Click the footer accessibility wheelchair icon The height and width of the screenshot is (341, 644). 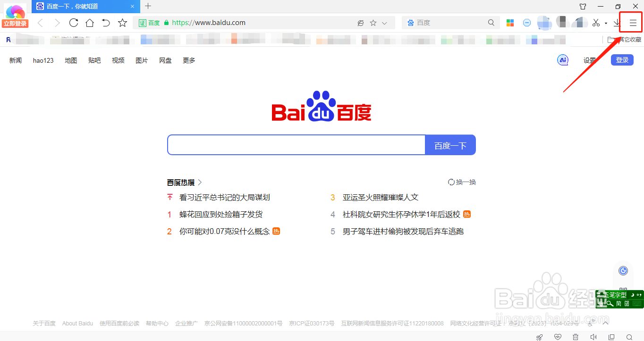click(x=591, y=323)
